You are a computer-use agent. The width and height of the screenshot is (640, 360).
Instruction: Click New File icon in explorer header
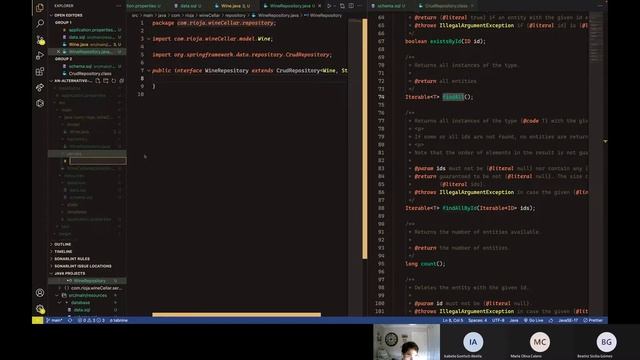pos(98,81)
